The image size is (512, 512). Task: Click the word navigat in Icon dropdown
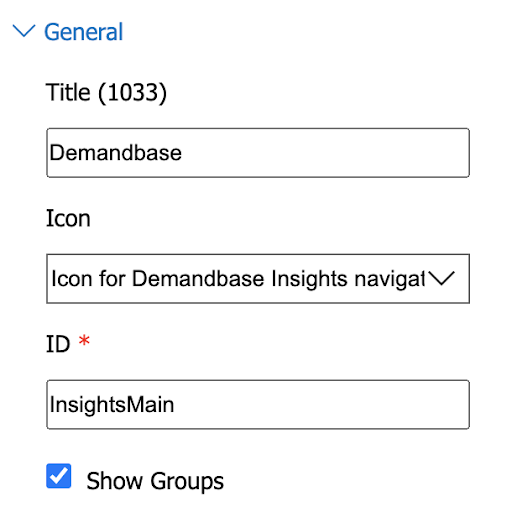(x=389, y=279)
